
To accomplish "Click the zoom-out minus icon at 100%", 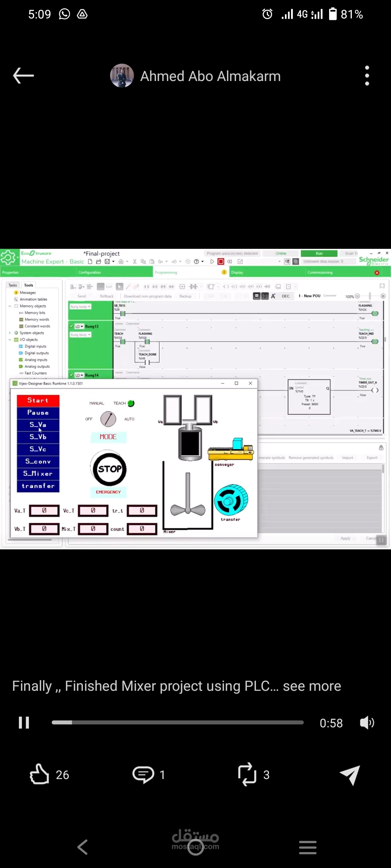I will click(357, 296).
